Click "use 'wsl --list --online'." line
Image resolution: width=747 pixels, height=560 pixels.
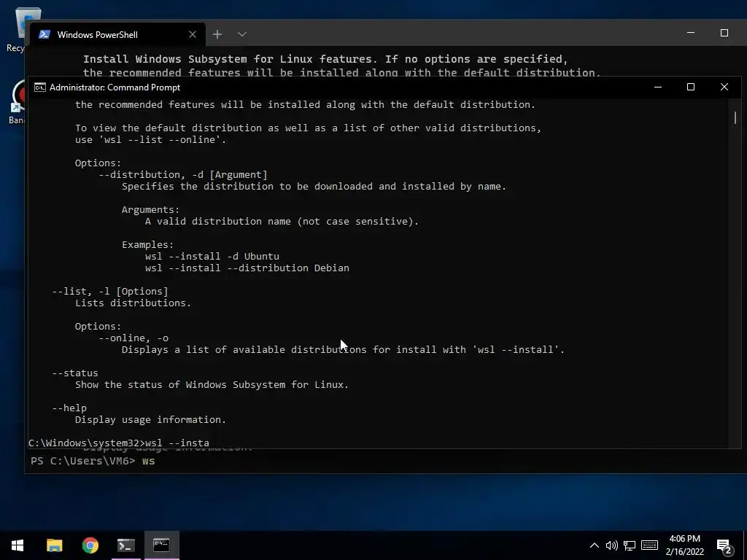pos(150,139)
